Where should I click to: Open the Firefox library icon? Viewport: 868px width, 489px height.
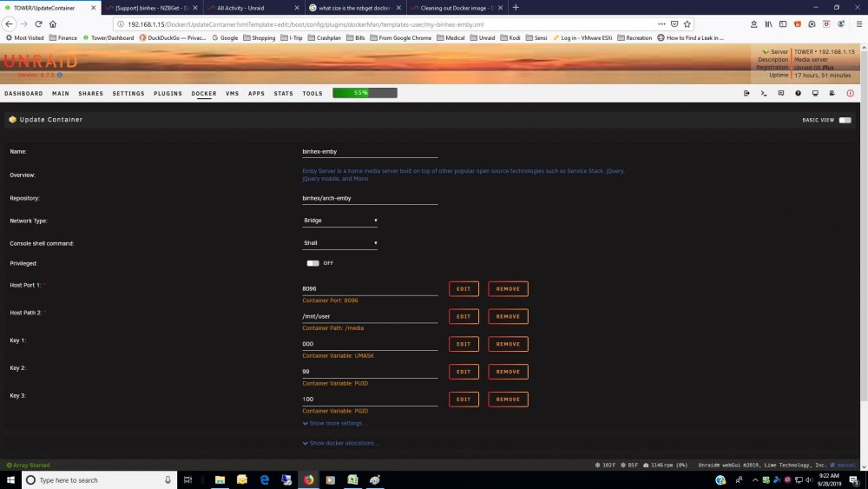coord(768,23)
